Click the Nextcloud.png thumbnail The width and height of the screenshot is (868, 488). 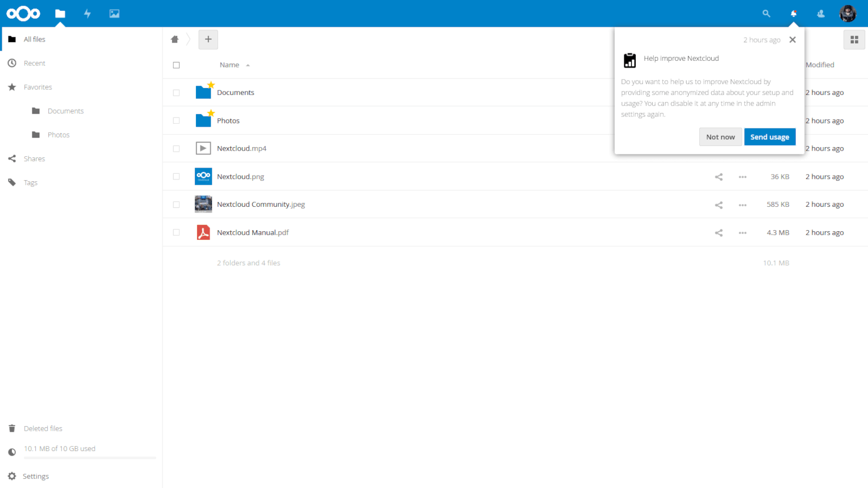(203, 176)
